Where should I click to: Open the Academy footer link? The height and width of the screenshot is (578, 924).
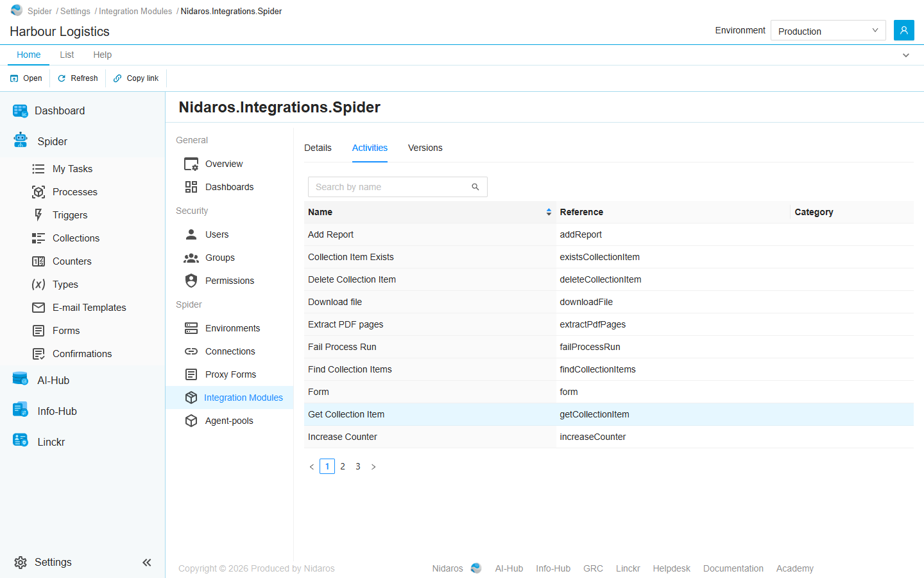(795, 568)
